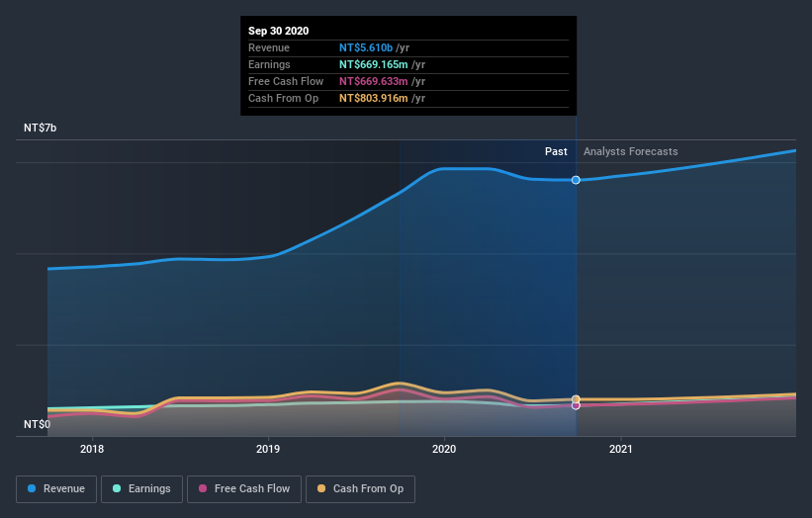Click the teal Earnings legend dot
812x518 pixels.
tap(117, 488)
